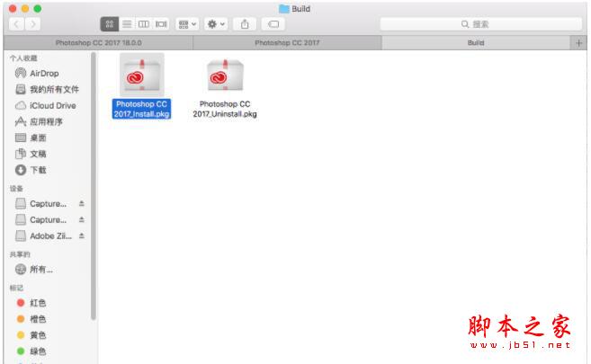591x364 pixels.
Task: Focus the search field
Action: tap(481, 24)
